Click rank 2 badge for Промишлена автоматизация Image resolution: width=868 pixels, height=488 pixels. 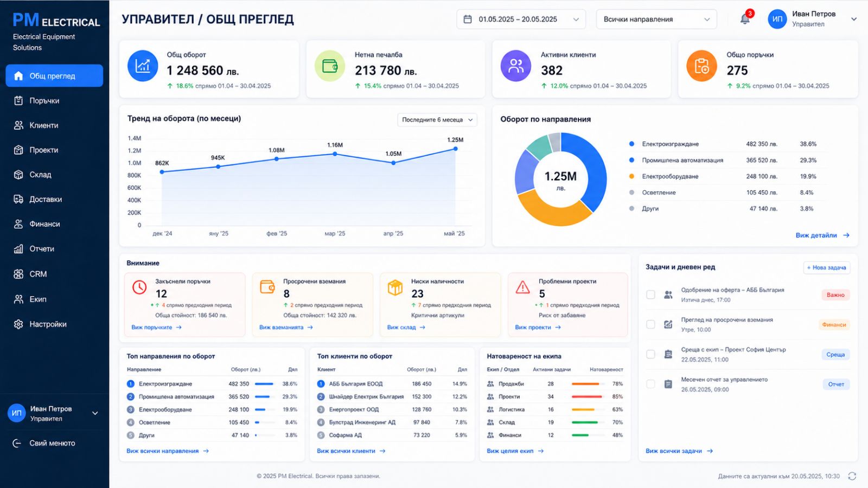[130, 397]
